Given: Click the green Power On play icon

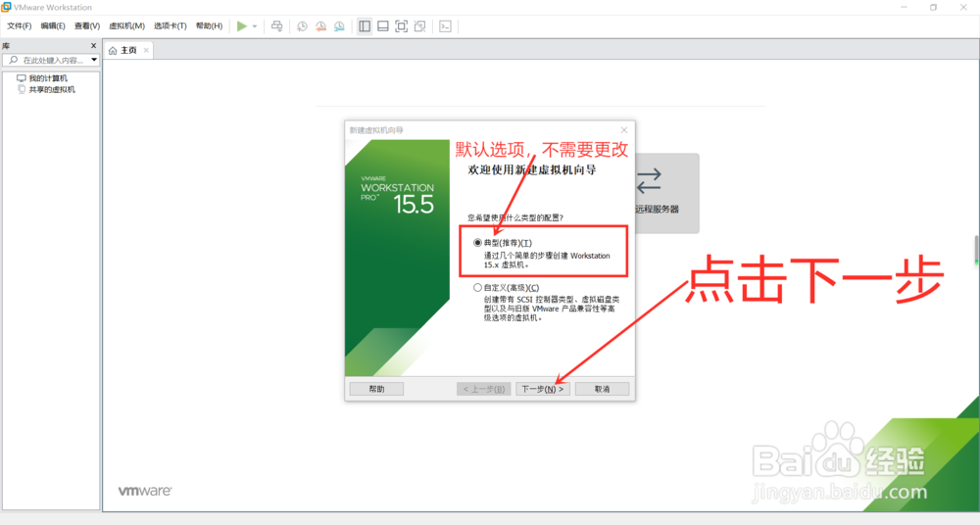Looking at the screenshot, I should tap(242, 26).
